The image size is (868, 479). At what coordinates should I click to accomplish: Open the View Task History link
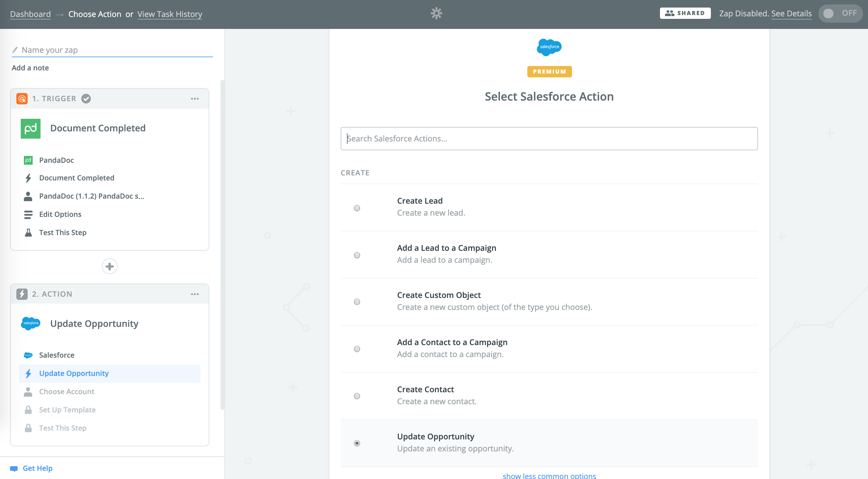(169, 14)
